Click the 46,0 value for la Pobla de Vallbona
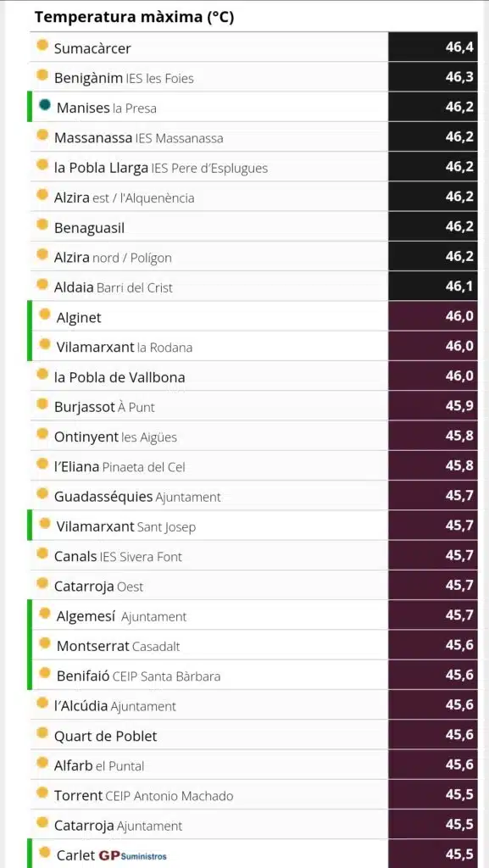The image size is (489, 868). (459, 376)
